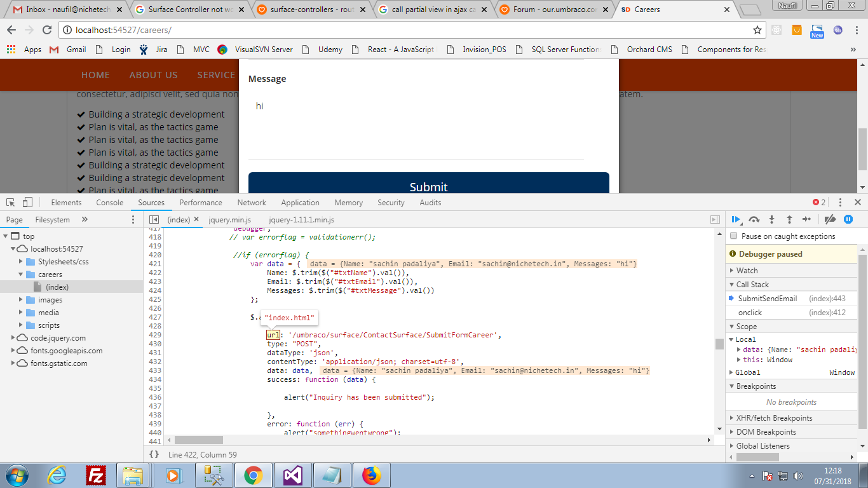Resume script execution in debugger toolbar
This screenshot has width=868, height=488.
coord(736,219)
